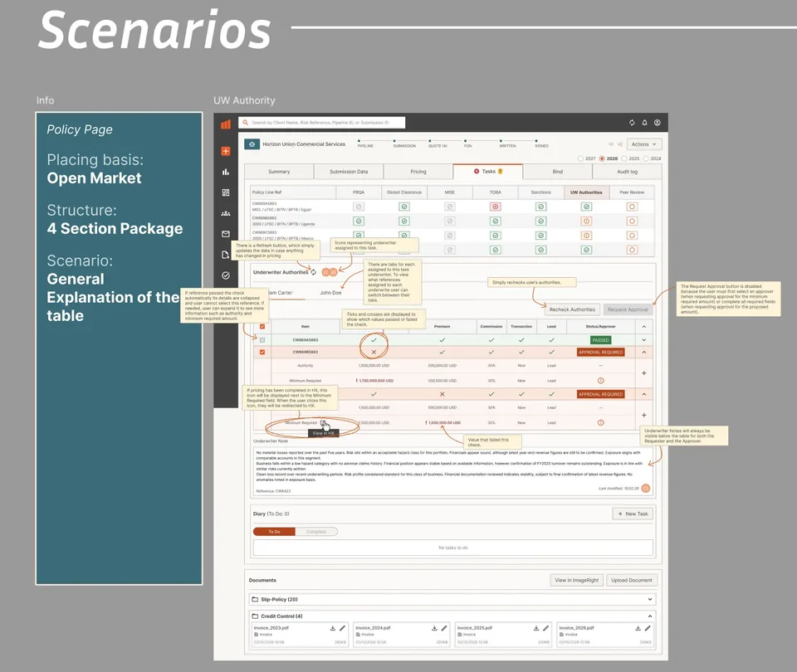Image resolution: width=797 pixels, height=672 pixels.
Task: Open the Tasks tab
Action: (488, 171)
